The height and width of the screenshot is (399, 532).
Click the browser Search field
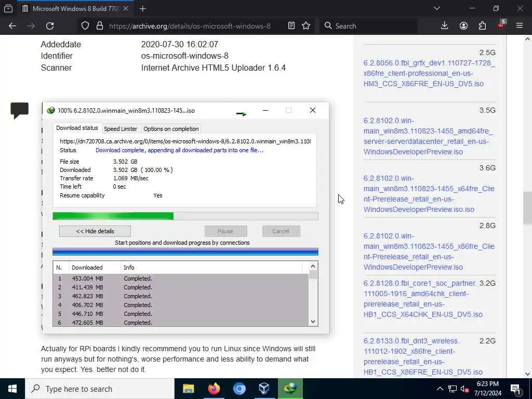pyautogui.click(x=368, y=26)
